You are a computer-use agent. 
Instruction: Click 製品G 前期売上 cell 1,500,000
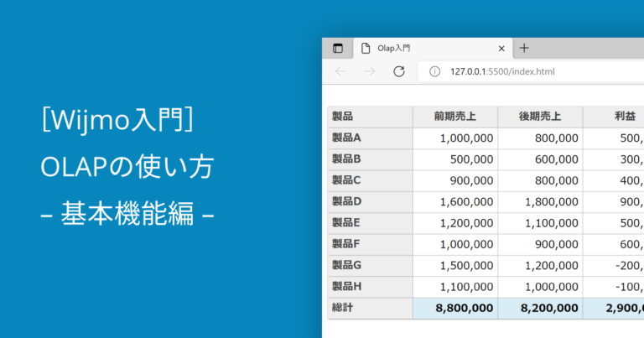tap(455, 265)
